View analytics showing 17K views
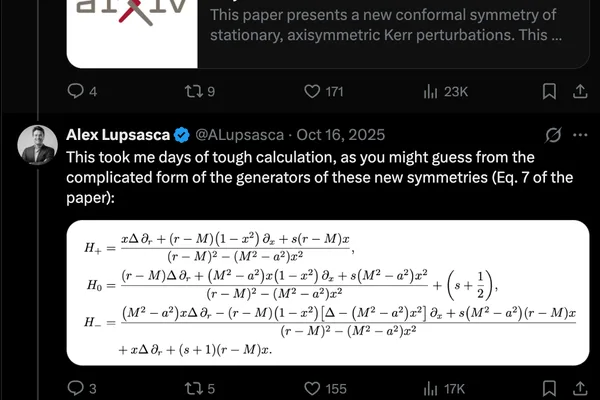The height and width of the screenshot is (400, 600). [x=444, y=389]
